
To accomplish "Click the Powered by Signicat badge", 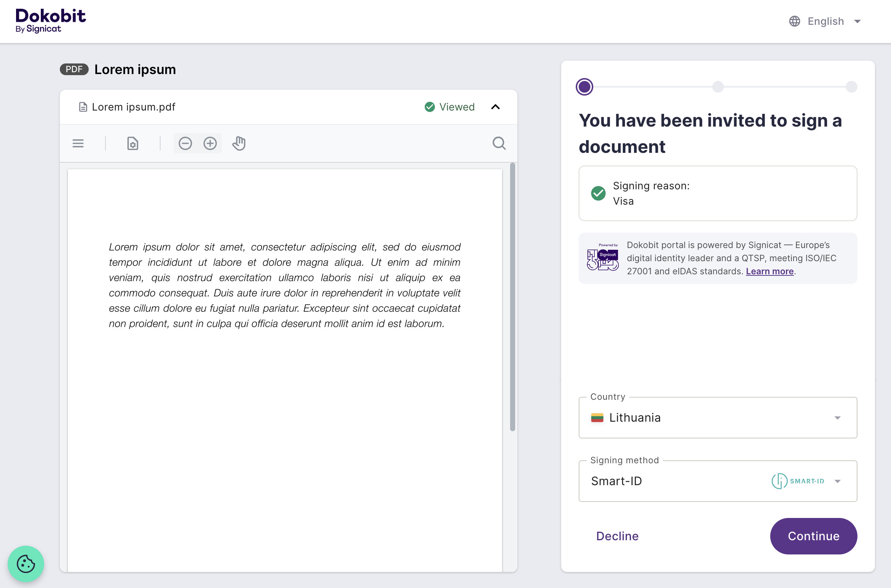I will 603,257.
